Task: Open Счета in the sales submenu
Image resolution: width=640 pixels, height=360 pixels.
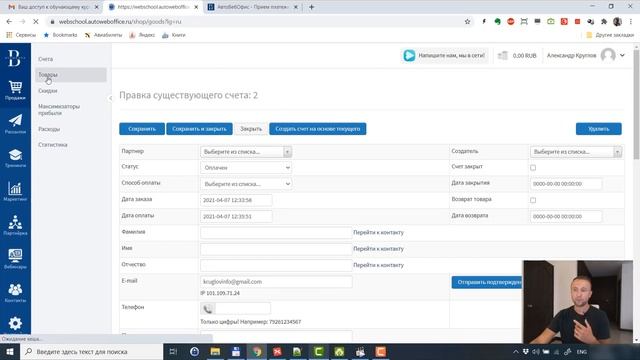Action: pyautogui.click(x=45, y=59)
